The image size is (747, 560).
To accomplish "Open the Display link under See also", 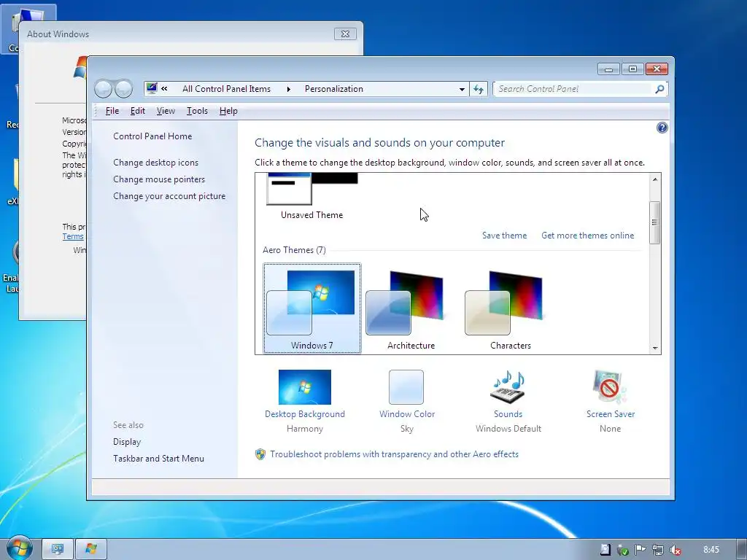I will pos(127,442).
